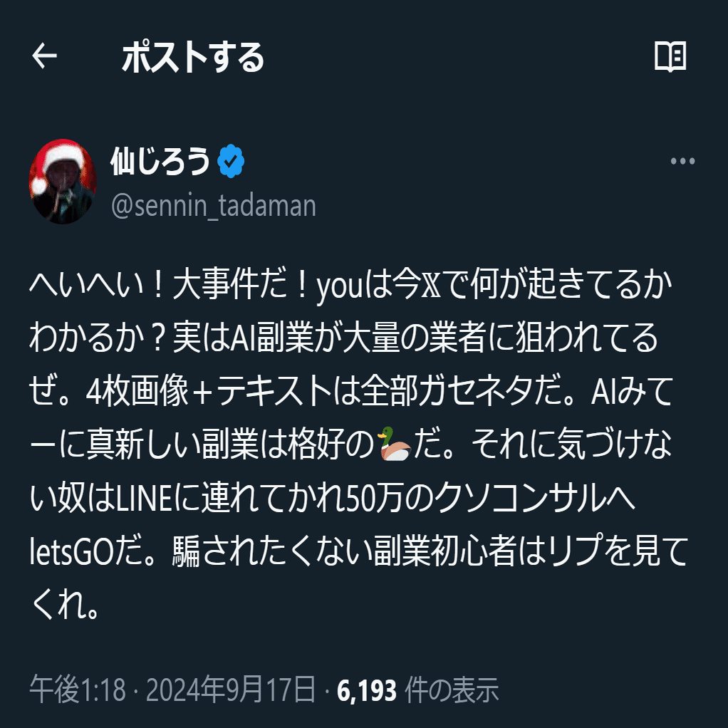Viewport: 728px width, 728px height.
Task: Click the 午後1:18 timestamp
Action: tap(78, 690)
